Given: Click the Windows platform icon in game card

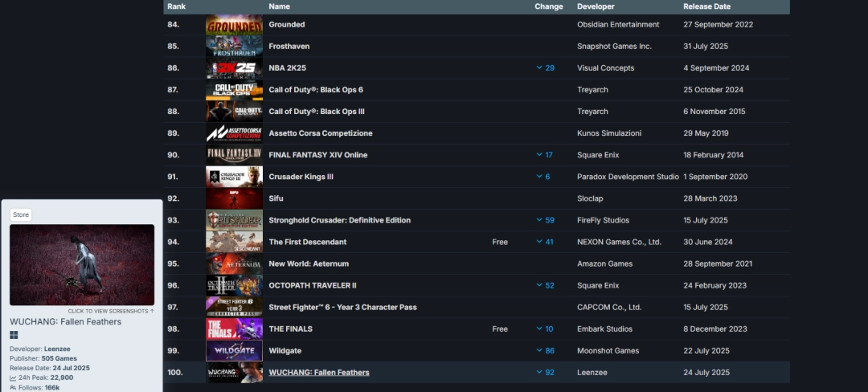Looking at the screenshot, I should point(14,335).
